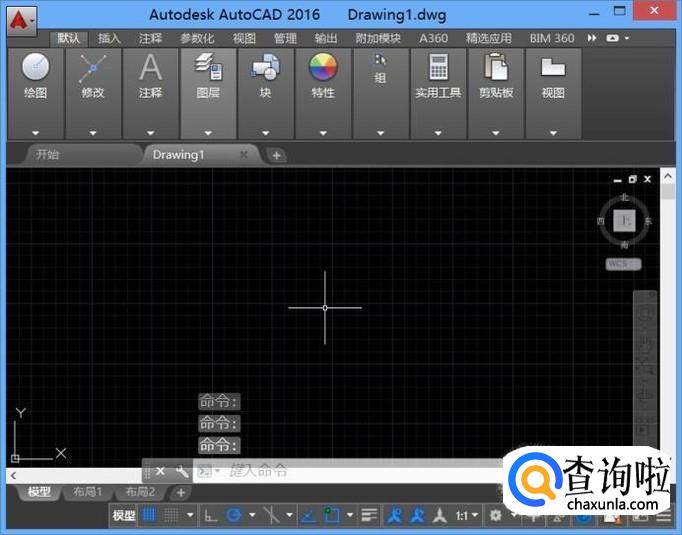Switch to the 参数化 ribbon tab

pyautogui.click(x=197, y=39)
